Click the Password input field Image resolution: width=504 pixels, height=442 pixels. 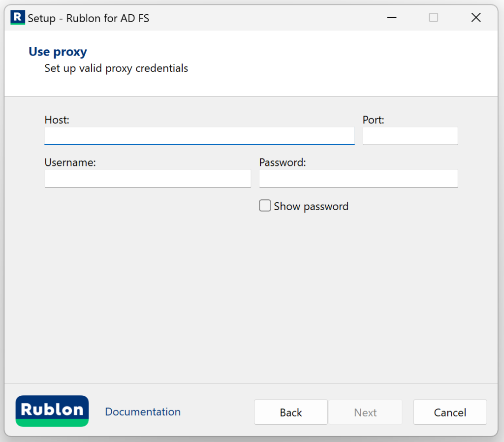[358, 178]
